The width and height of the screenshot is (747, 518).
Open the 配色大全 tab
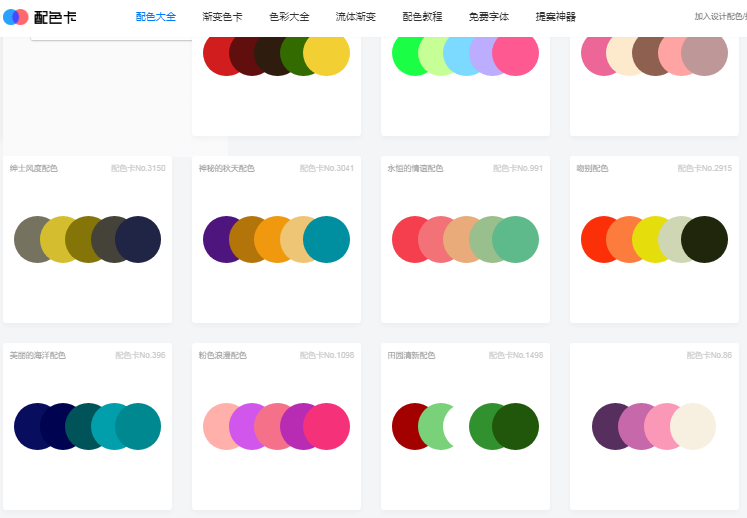point(155,17)
